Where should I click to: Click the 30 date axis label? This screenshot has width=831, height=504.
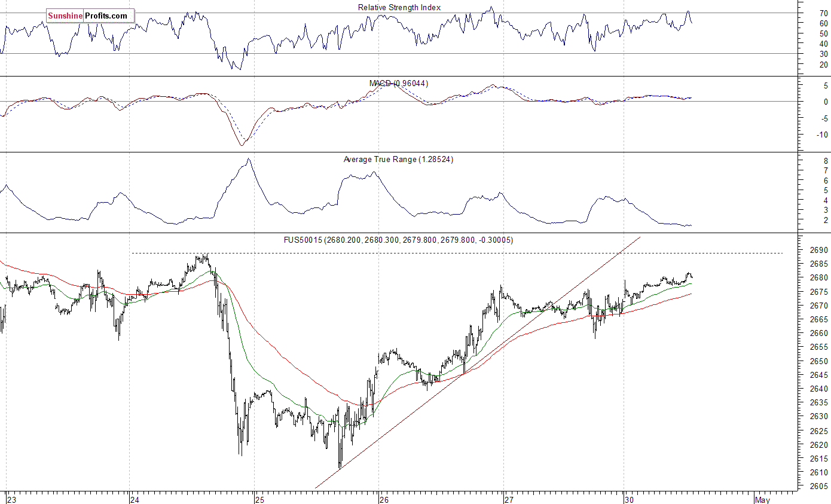coord(629,499)
